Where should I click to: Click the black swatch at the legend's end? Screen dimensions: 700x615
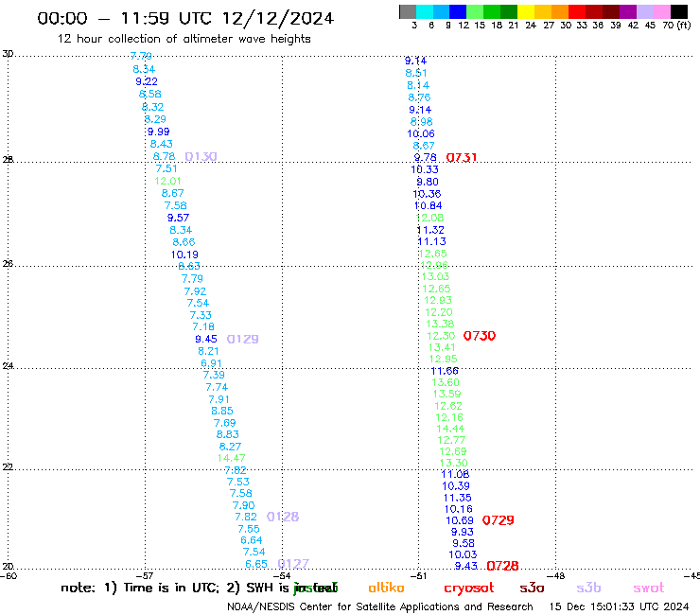(x=678, y=11)
